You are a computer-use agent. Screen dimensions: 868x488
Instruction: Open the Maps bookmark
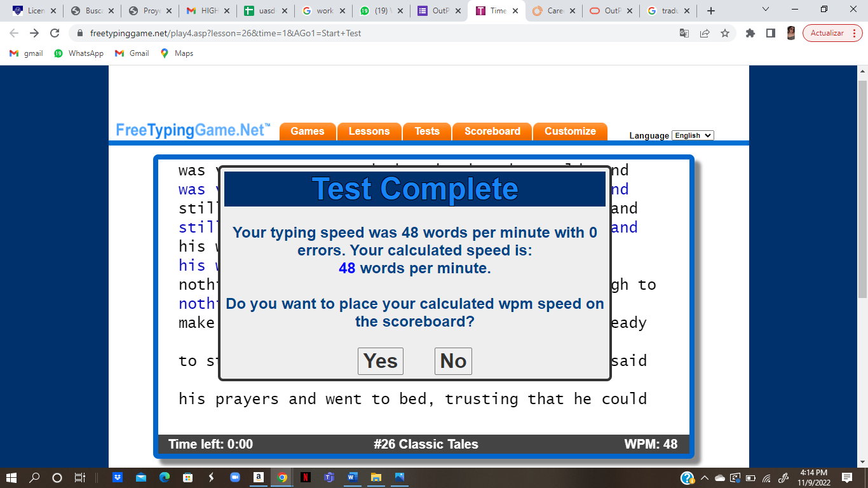177,53
